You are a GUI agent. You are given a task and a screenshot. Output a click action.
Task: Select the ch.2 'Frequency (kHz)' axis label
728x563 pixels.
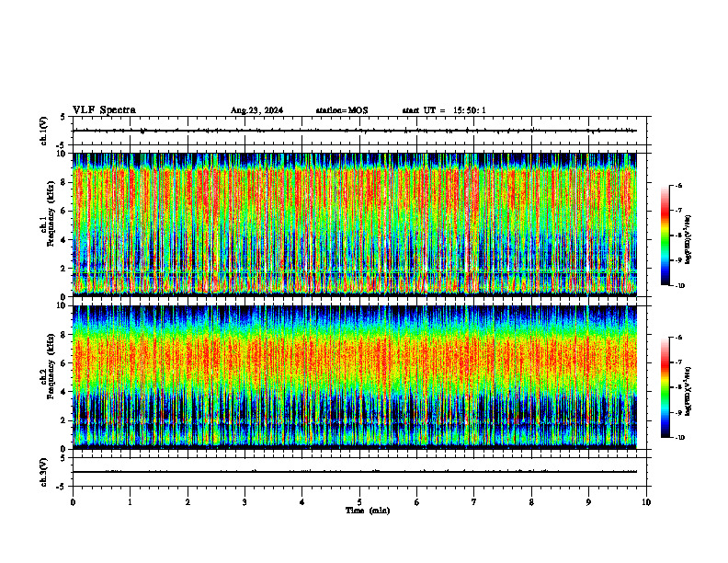pos(51,366)
